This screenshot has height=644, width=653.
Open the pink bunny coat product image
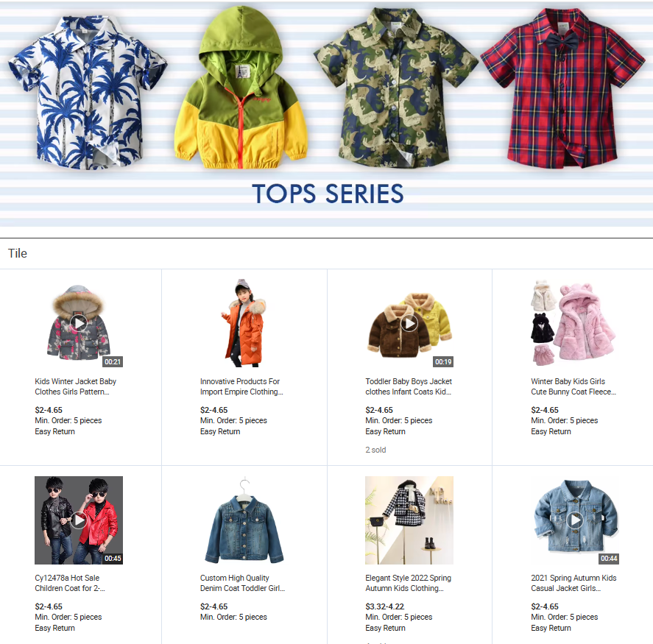point(575,323)
